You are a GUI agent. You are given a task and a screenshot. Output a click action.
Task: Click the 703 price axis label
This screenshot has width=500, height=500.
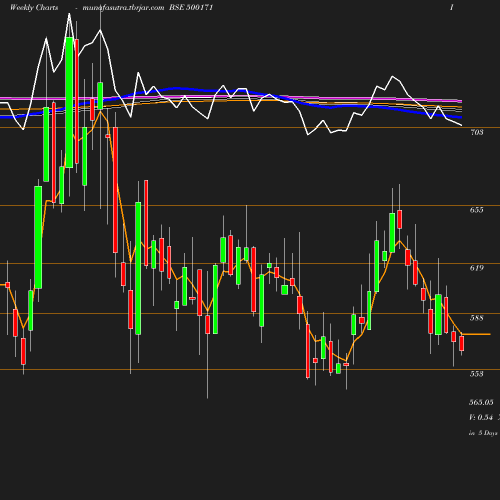coord(477,132)
